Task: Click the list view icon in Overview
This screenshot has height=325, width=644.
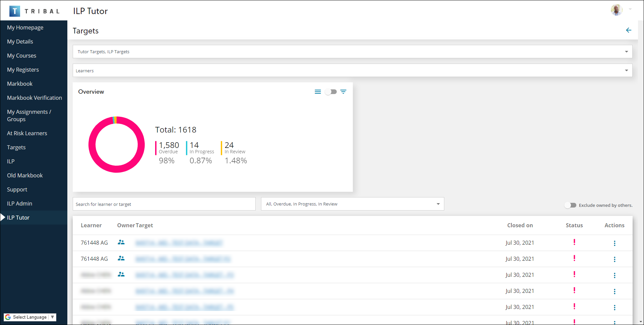Action: tap(318, 92)
